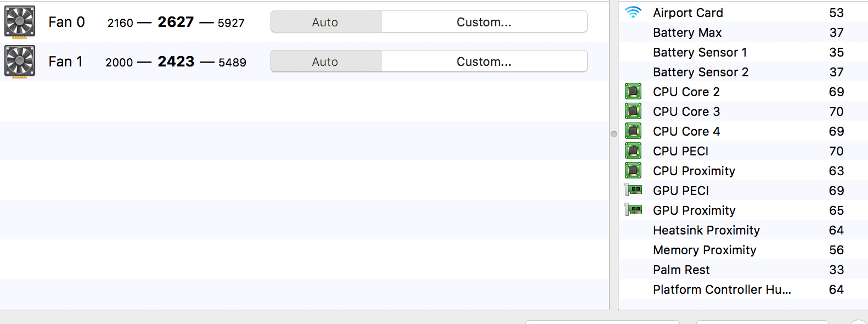868x324 pixels.
Task: Select the Palm Rest sensor row
Action: (x=743, y=270)
